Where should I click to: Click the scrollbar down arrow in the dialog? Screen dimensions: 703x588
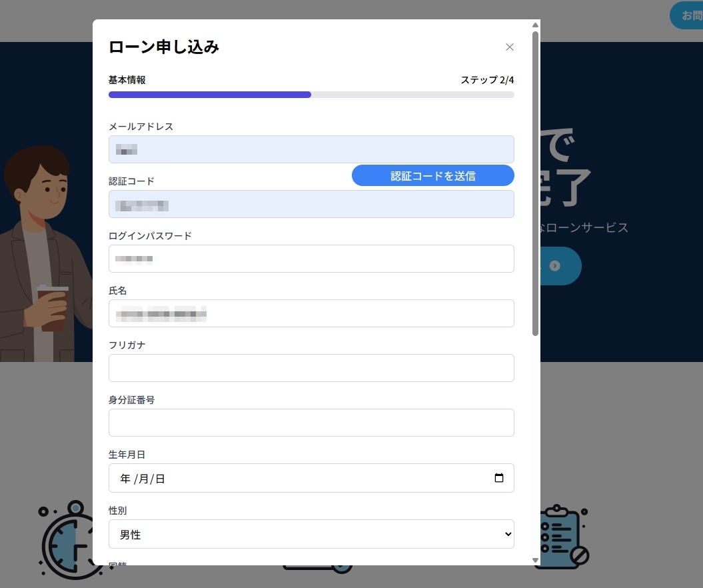[x=535, y=559]
